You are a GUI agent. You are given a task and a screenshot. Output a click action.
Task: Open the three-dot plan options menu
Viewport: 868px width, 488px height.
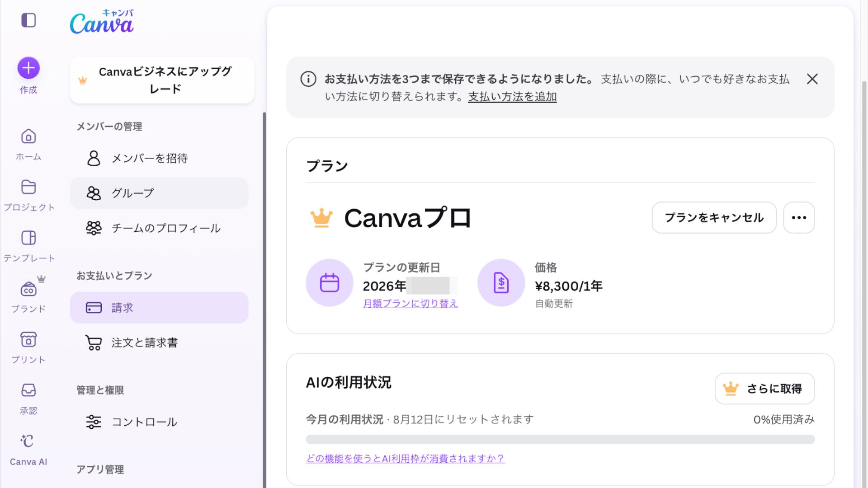tap(799, 218)
